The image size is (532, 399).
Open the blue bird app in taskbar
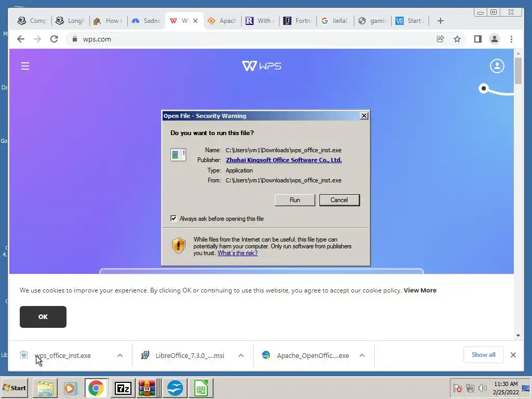coord(175,388)
